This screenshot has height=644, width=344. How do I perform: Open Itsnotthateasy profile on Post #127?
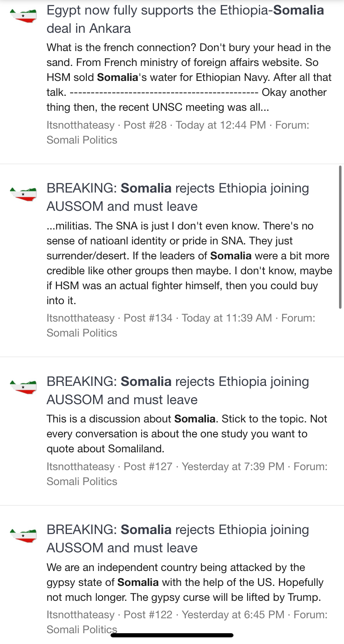[80, 466]
